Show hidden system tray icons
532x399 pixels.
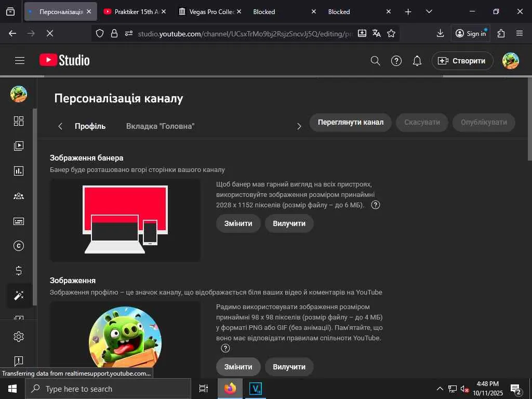440,389
